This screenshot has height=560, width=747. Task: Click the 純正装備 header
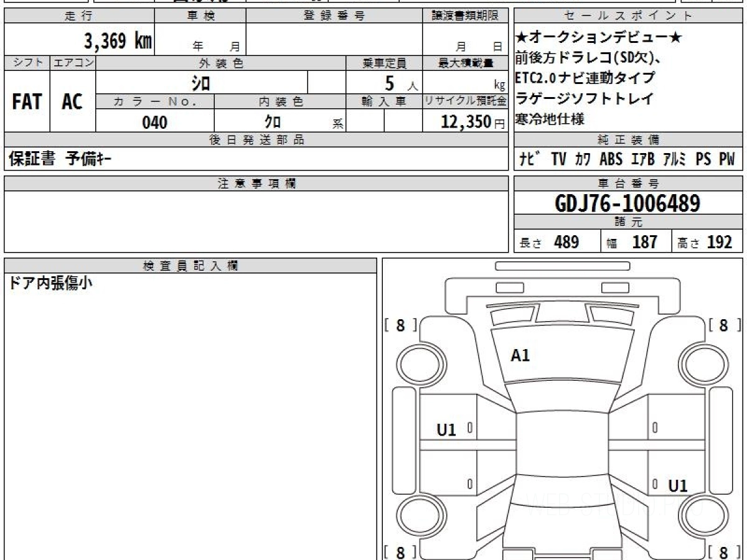click(x=629, y=140)
